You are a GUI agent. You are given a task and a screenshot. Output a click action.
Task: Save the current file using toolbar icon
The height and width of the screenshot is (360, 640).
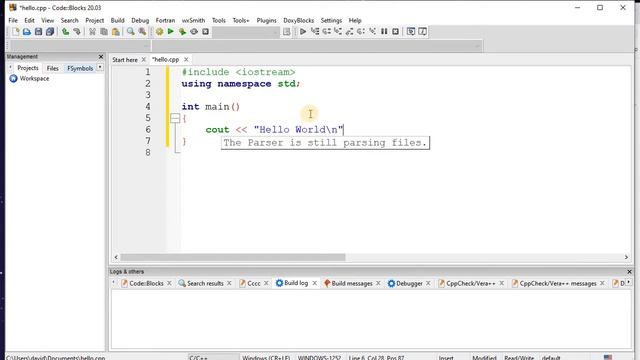pyautogui.click(x=38, y=31)
